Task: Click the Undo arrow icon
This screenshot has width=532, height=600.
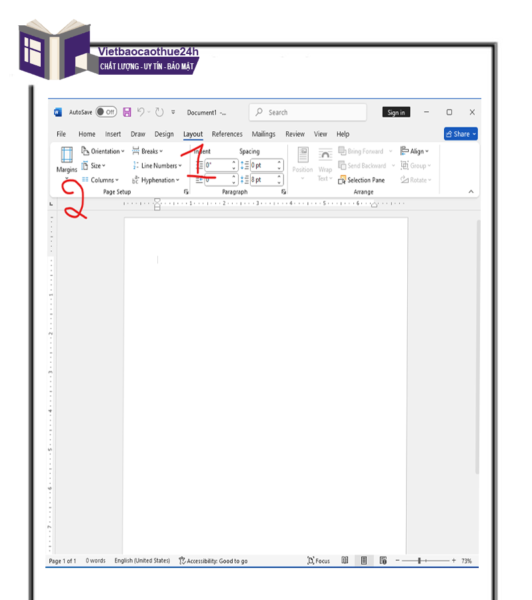Action: pyautogui.click(x=141, y=112)
